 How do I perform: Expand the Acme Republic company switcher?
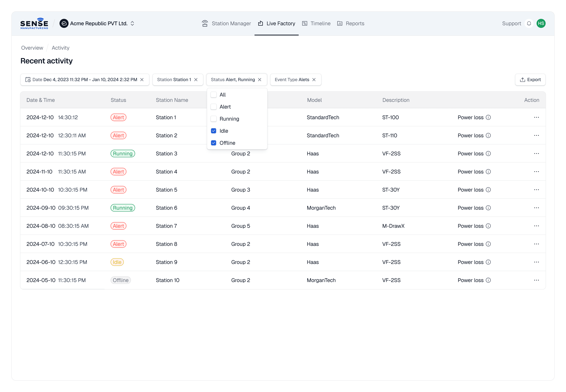[132, 24]
